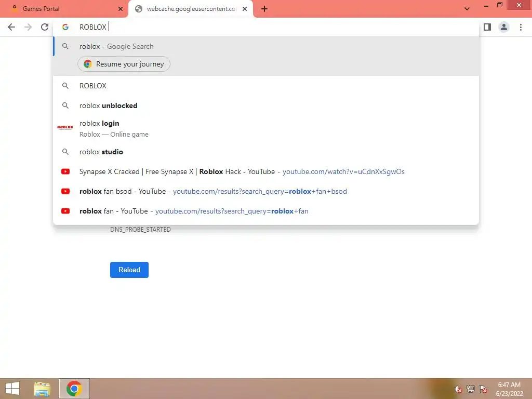Viewport: 532px width, 399px height.
Task: Minimize the Chrome window
Action: click(486, 5)
